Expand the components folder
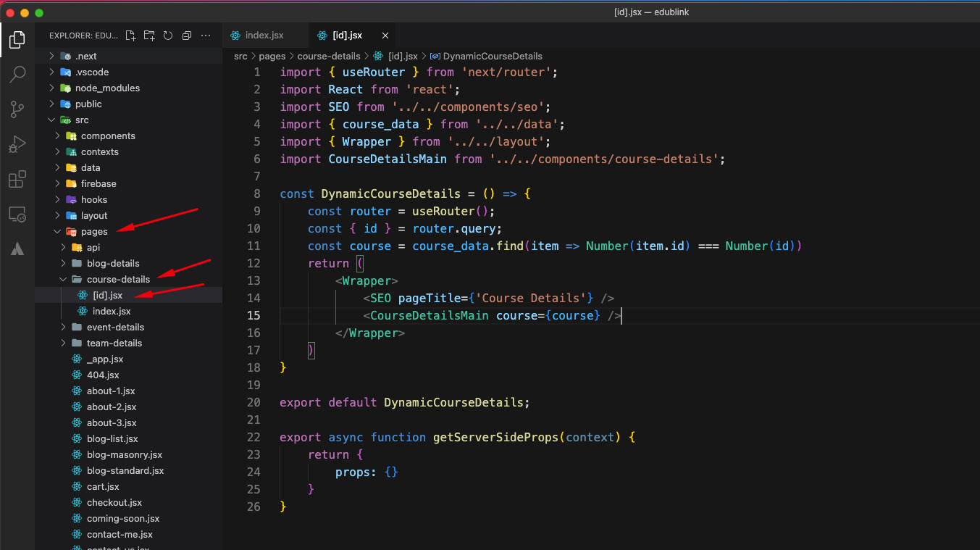Screen dimensions: 980x550 pos(107,136)
